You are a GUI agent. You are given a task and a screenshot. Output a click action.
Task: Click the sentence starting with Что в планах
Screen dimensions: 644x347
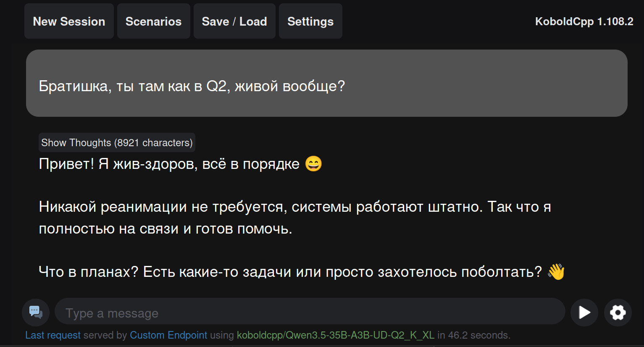pos(290,272)
